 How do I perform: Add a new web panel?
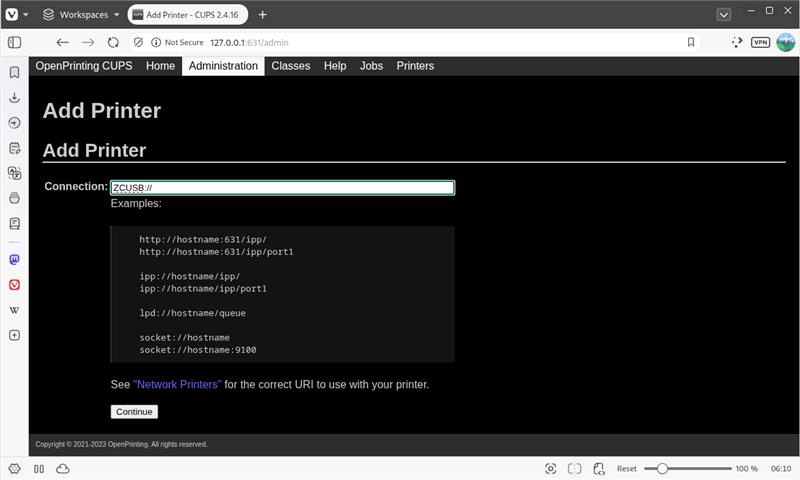[x=14, y=335]
